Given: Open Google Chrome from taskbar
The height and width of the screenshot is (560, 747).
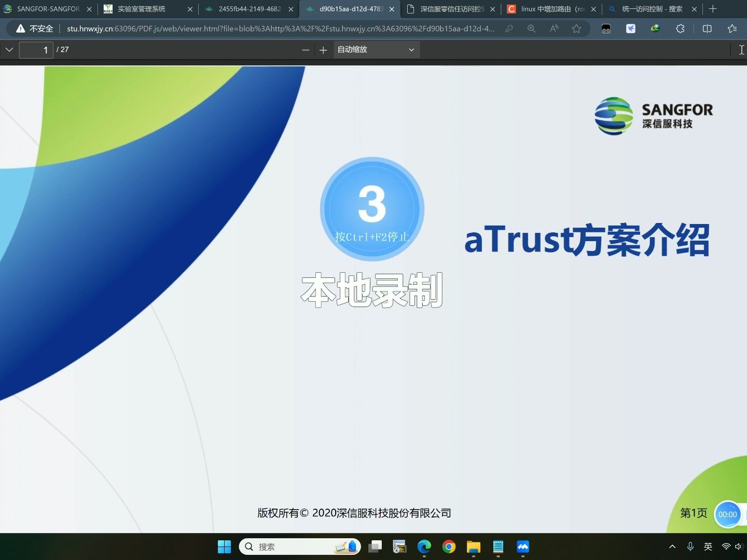Looking at the screenshot, I should tap(449, 547).
